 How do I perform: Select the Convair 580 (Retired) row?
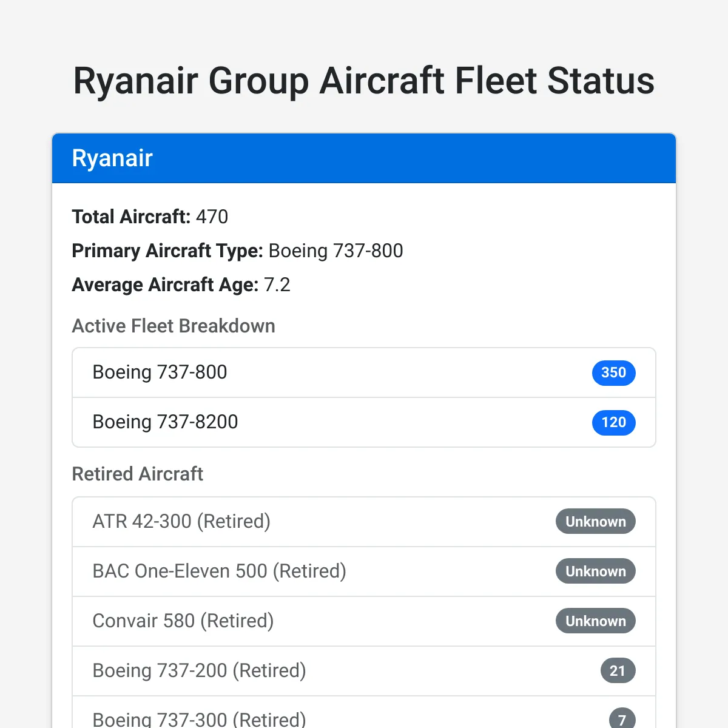tap(364, 621)
